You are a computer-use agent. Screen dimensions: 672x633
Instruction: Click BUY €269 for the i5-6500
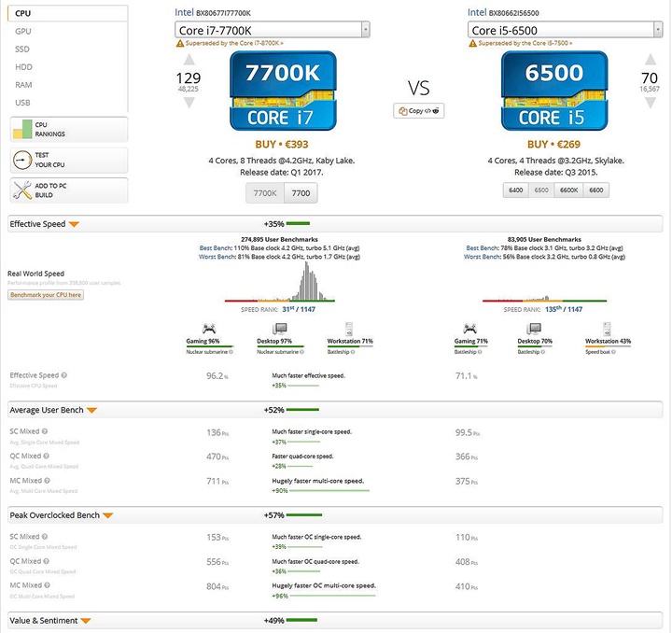coord(553,145)
